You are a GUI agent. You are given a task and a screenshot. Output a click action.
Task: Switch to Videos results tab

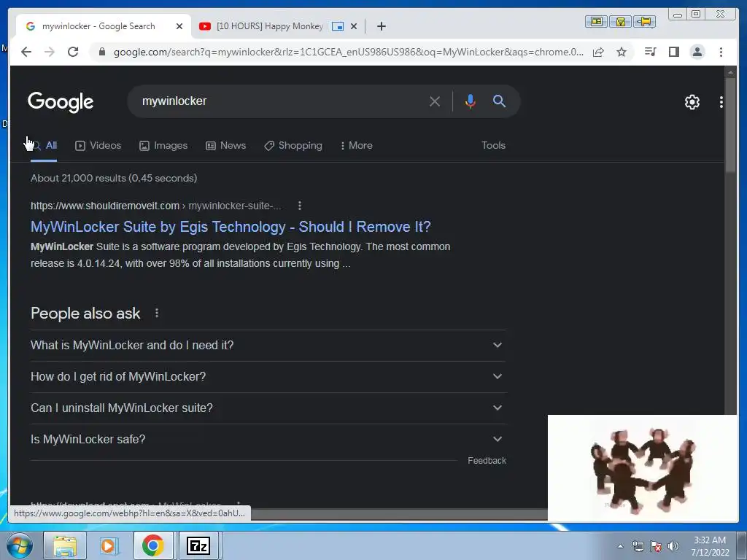pyautogui.click(x=98, y=146)
